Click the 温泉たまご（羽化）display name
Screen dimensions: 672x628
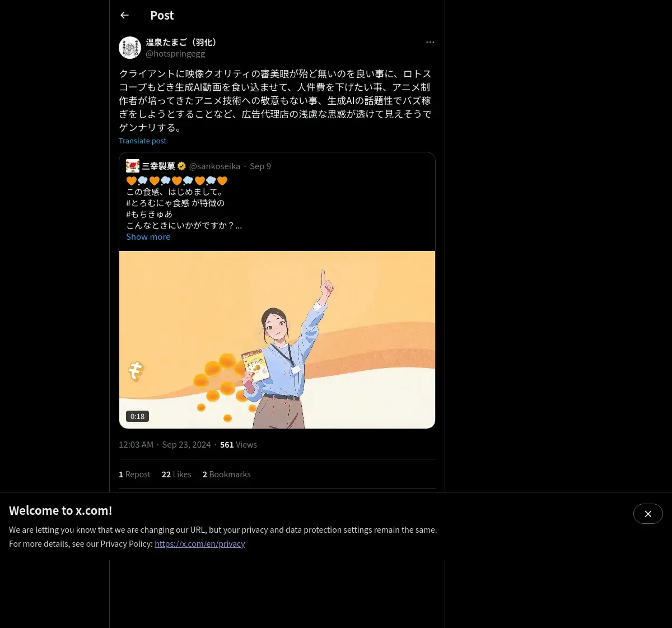[x=181, y=43]
